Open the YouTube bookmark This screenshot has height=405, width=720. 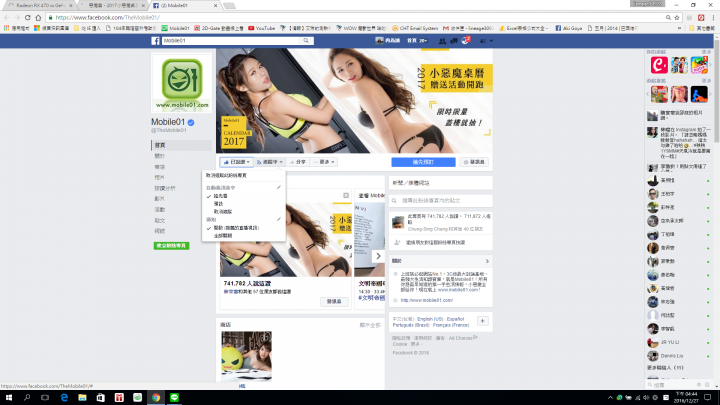[x=261, y=28]
